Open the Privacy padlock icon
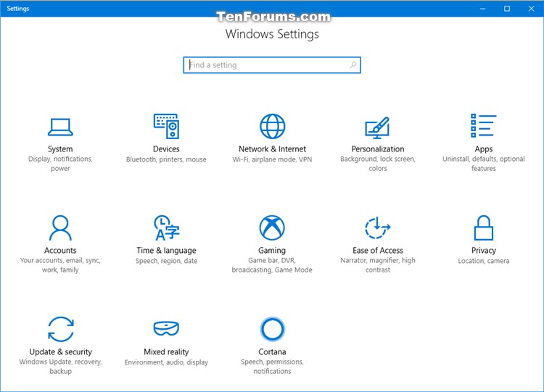This screenshot has width=544, height=392. (483, 228)
